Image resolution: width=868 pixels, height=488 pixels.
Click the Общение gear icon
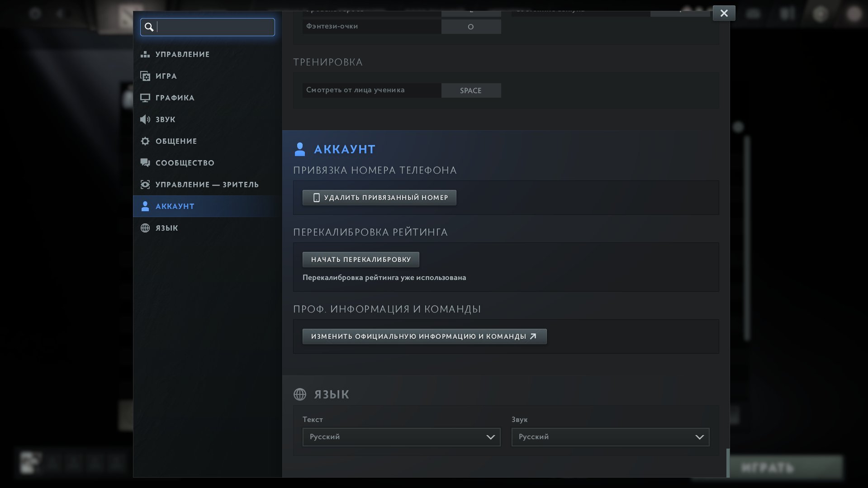coord(145,141)
